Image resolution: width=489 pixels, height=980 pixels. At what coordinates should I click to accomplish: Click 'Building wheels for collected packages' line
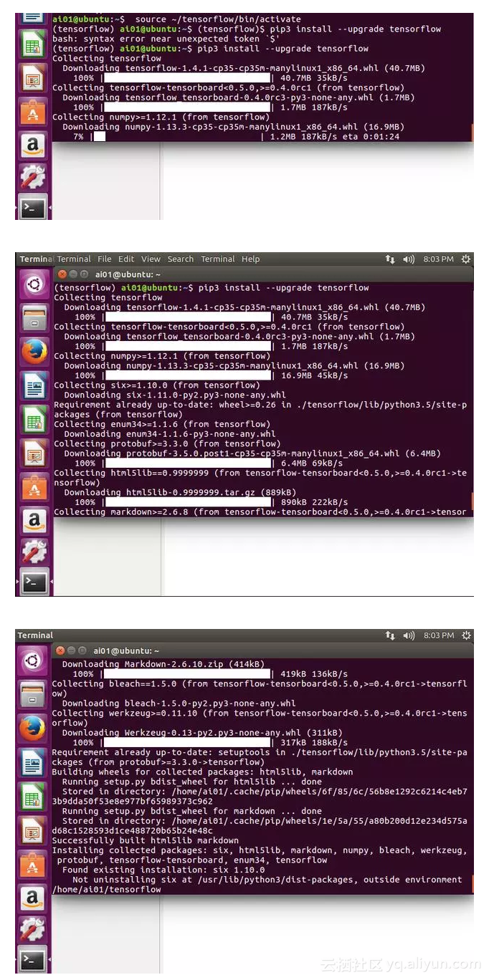tap(202, 772)
